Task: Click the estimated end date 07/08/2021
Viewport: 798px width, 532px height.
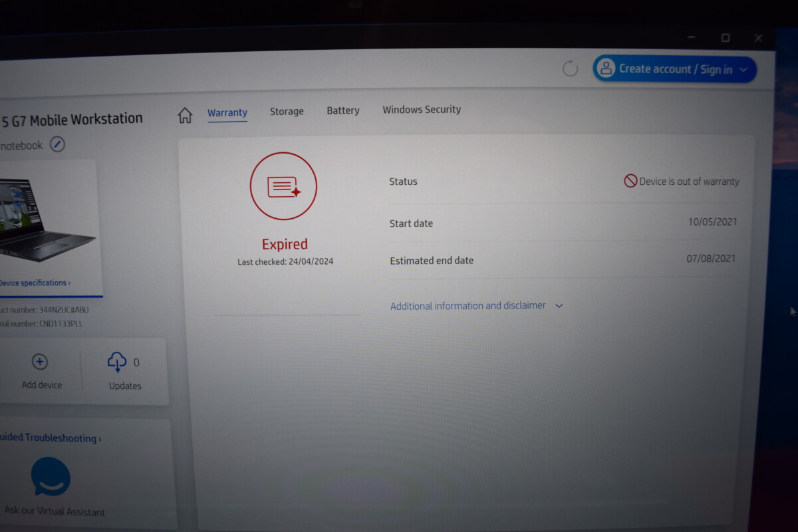Action: (712, 259)
